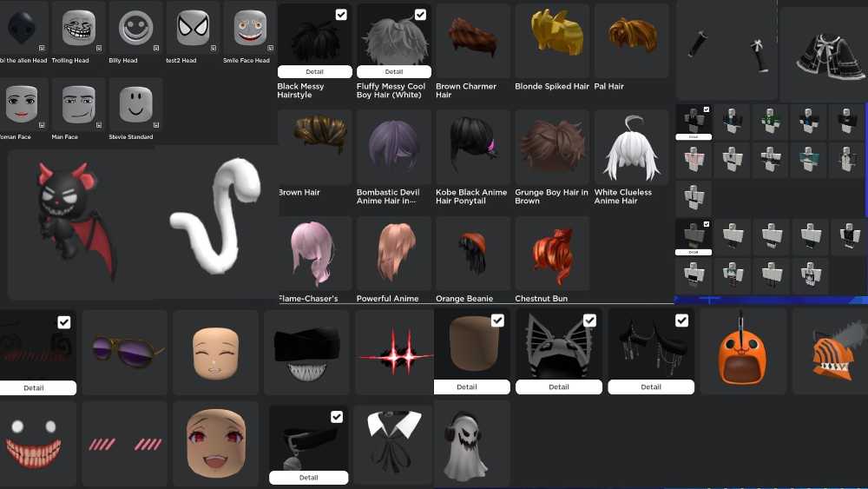
Task: Click the 'Blonde Spiked Hair' label text
Action: pos(552,86)
